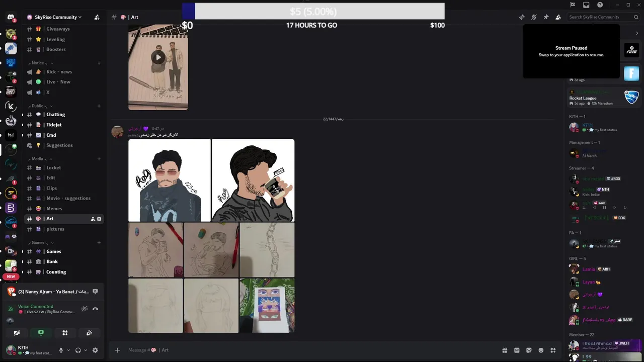The width and height of the screenshot is (644, 362).
Task: Open Rocket League activity card
Action: pos(604,98)
